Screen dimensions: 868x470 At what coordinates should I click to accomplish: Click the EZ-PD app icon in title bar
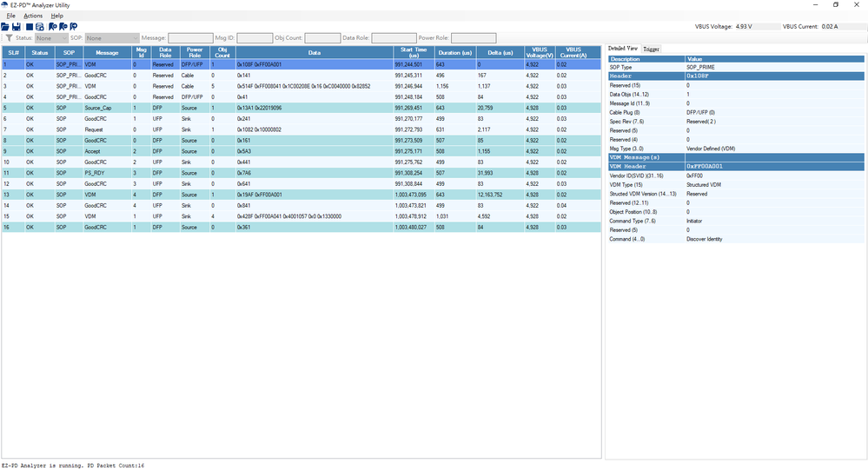coord(5,5)
